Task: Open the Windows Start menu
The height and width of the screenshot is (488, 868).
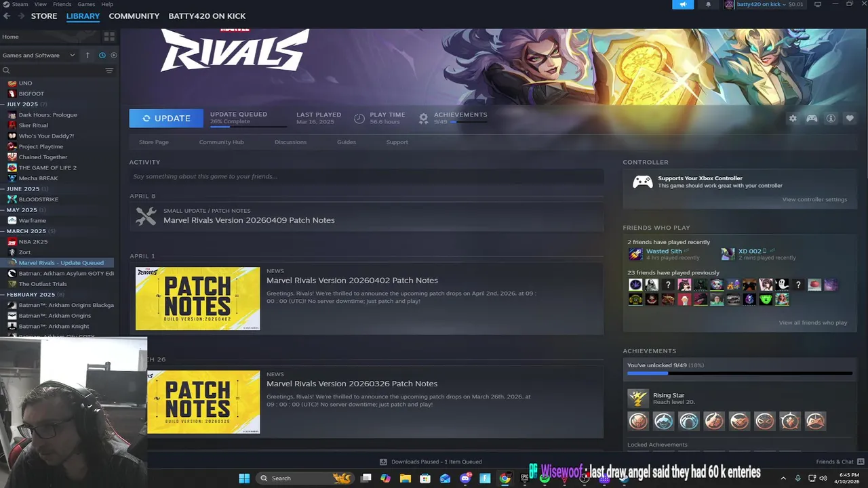Action: tap(244, 478)
